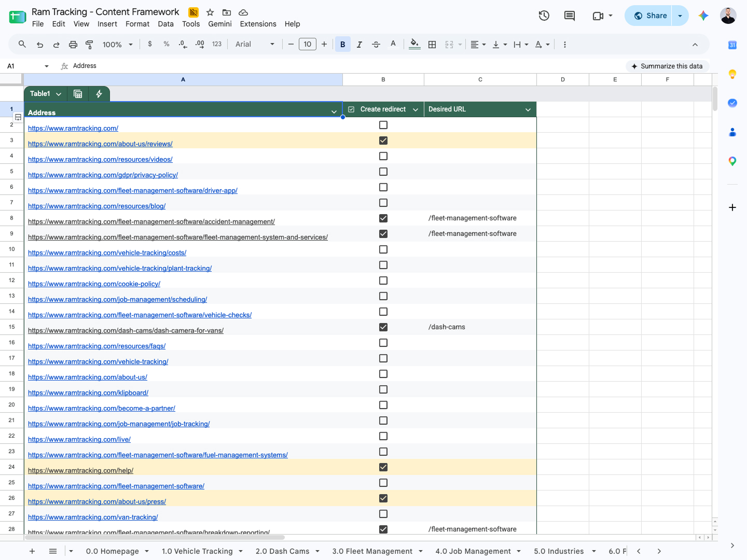Uncheck redirect for the accident-management row
The height and width of the screenshot is (560, 747).
[383, 218]
